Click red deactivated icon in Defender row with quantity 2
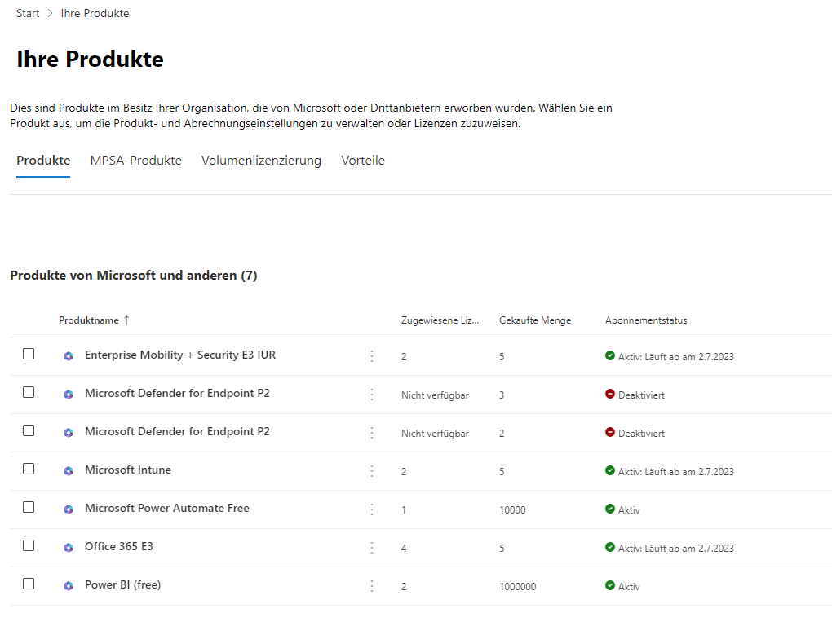The image size is (832, 644). [x=609, y=432]
